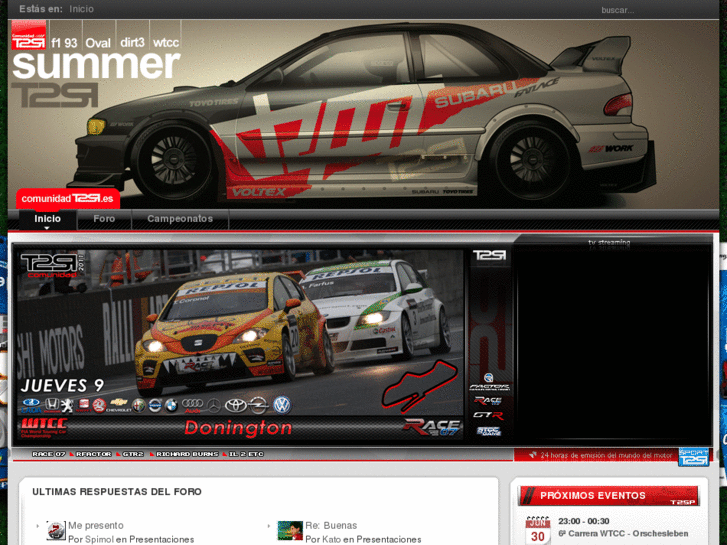
Task: Click the RFACTOR ticker label
Action: click(93, 454)
